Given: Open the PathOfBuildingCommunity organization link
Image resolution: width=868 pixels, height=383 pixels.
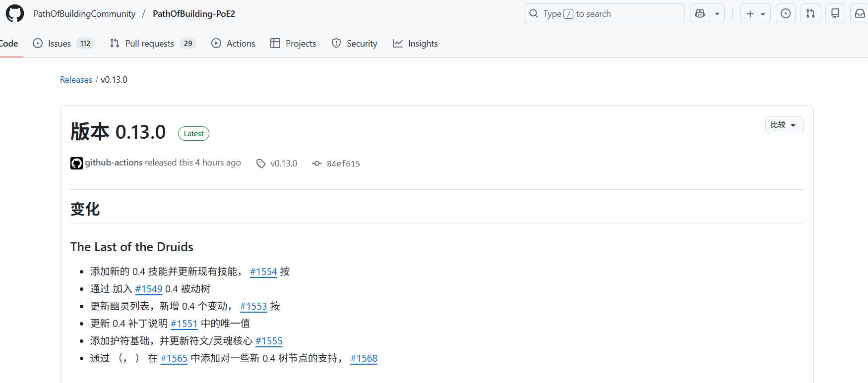Looking at the screenshot, I should point(84,14).
